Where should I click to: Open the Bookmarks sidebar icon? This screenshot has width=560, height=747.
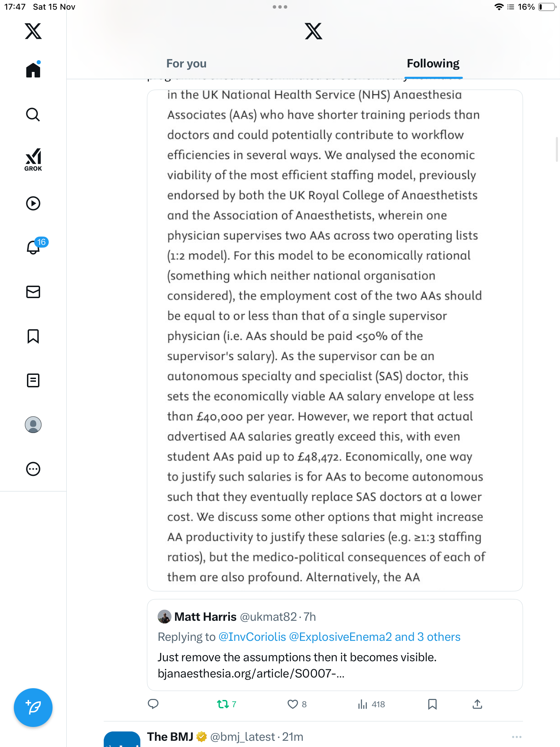33,336
